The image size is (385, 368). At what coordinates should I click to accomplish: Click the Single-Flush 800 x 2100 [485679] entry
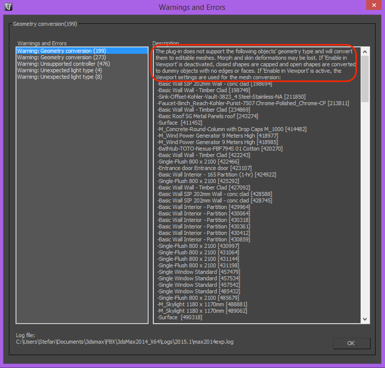198,298
